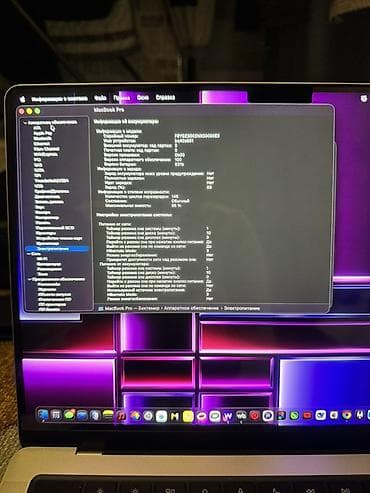Open Finder from the Dock

click(x=43, y=415)
